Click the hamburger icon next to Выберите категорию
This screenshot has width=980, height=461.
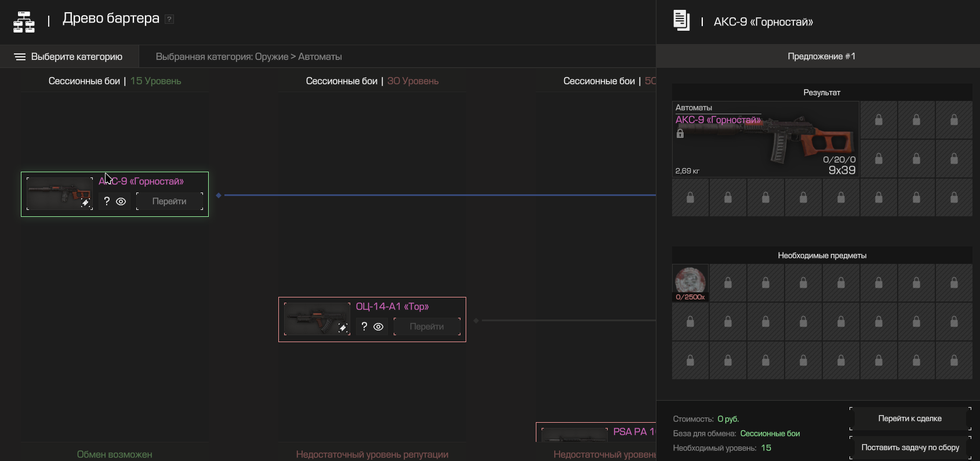pos(20,57)
